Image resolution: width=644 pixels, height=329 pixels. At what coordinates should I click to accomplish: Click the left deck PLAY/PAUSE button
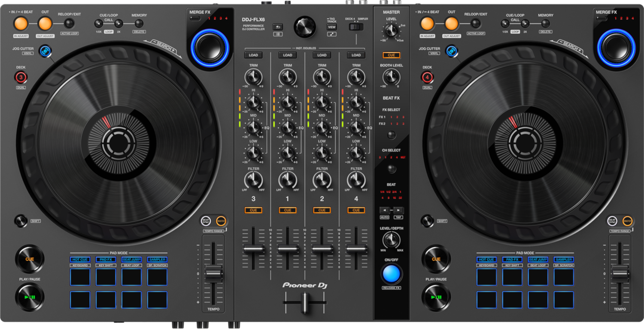coord(30,297)
